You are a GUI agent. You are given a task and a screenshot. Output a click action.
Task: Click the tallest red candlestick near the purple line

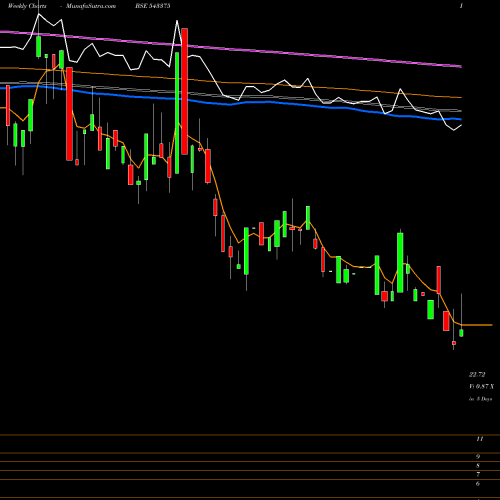[185, 91]
